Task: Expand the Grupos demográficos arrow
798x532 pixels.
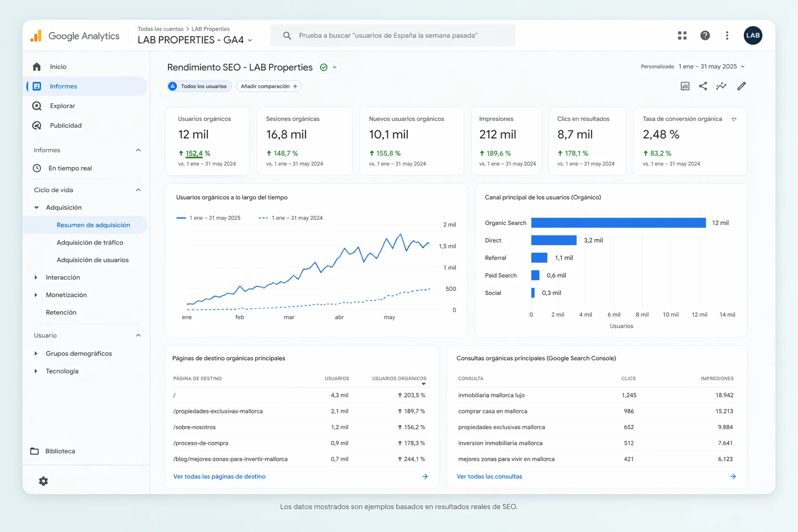Action: [36, 354]
